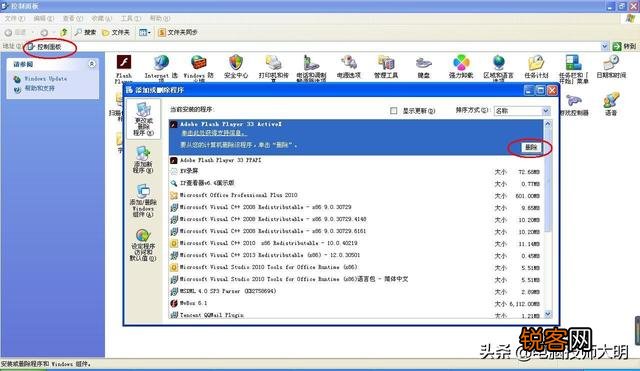Open 打印机和传真 icon
The width and height of the screenshot is (640, 371).
(273, 68)
